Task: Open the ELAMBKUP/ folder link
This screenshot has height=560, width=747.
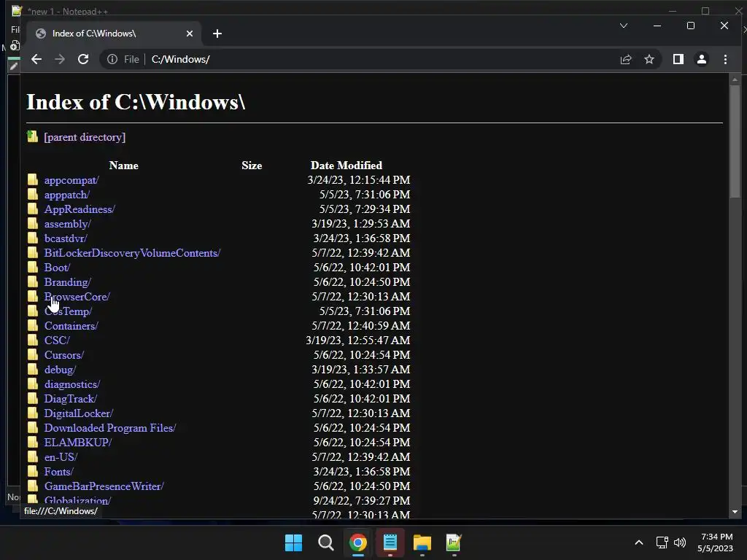Action: (x=77, y=443)
